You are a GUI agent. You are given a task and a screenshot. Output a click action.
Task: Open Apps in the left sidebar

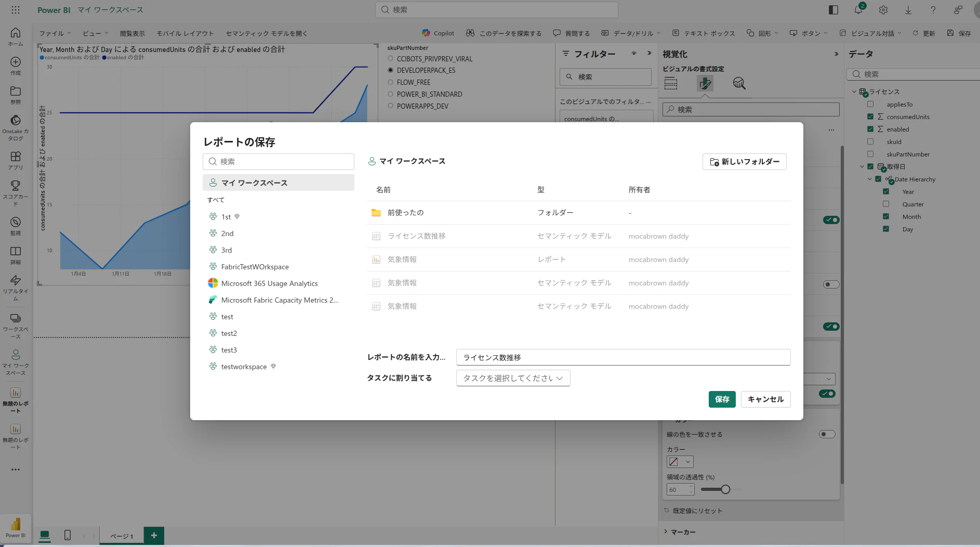point(16,160)
